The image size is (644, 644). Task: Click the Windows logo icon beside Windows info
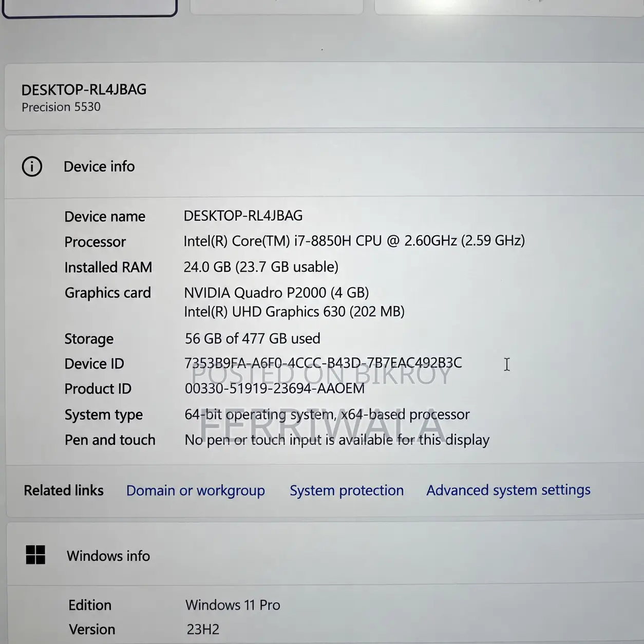pyautogui.click(x=35, y=555)
